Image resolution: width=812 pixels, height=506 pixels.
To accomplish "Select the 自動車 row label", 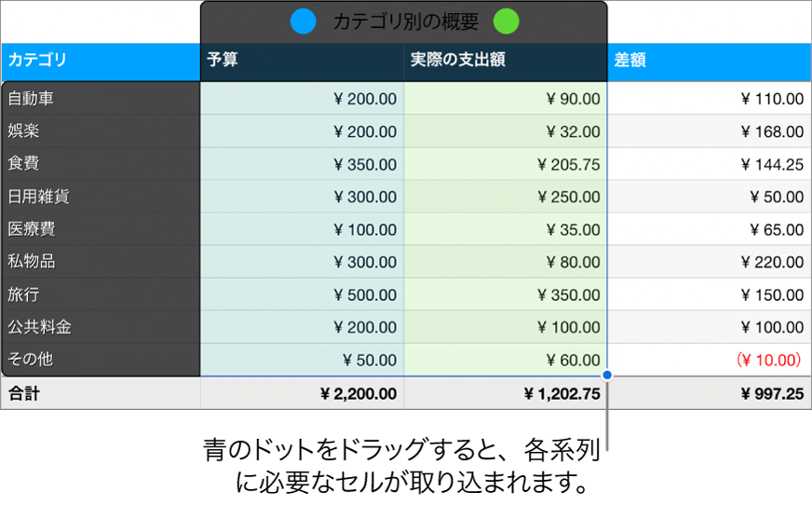I will [x=101, y=98].
